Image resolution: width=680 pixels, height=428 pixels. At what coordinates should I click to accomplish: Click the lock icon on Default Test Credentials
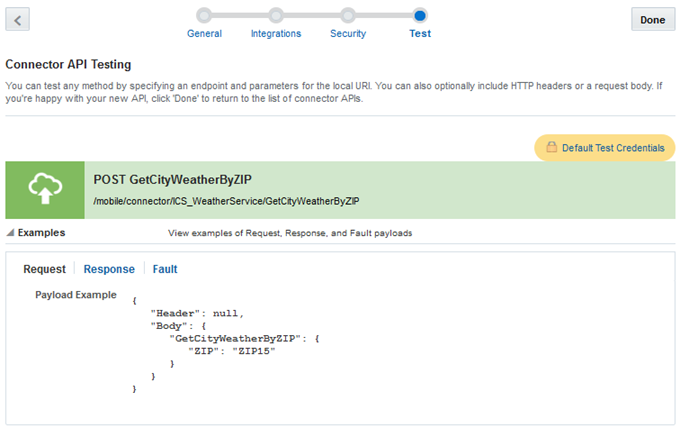(551, 148)
